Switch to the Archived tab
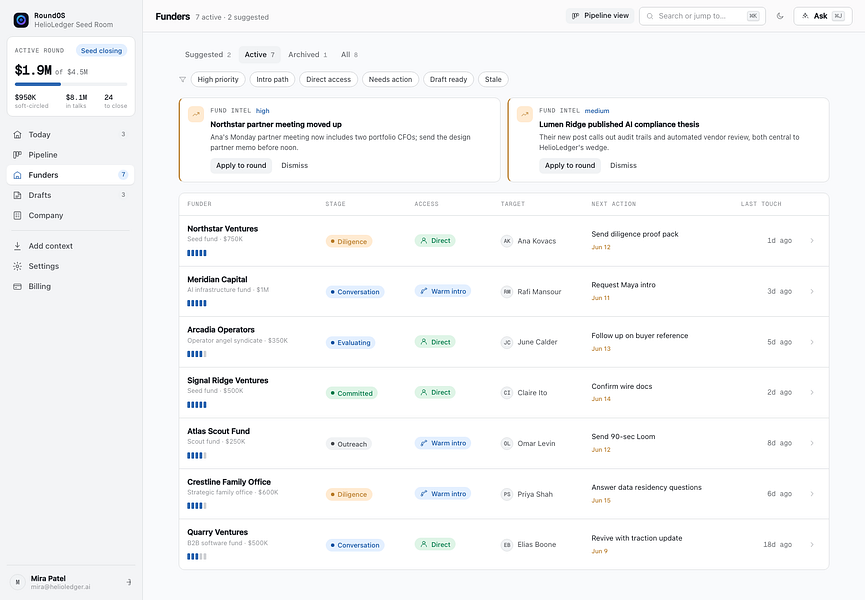 click(308, 55)
